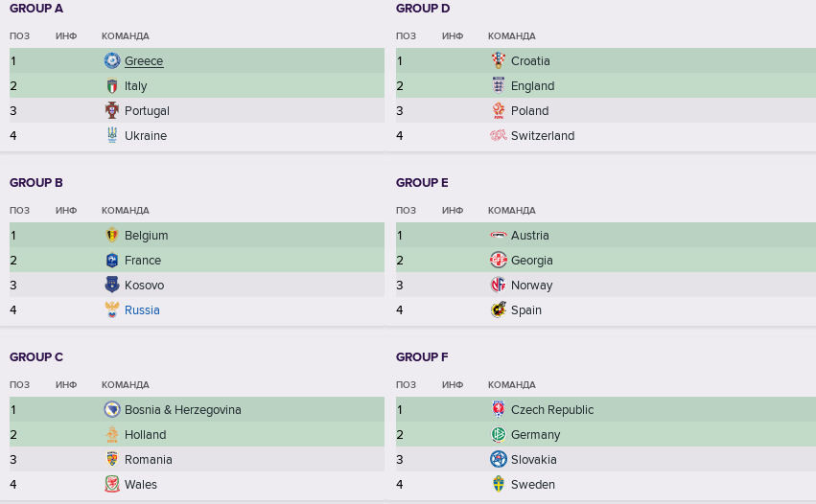
Task: Open the Greece team link
Action: pos(144,61)
